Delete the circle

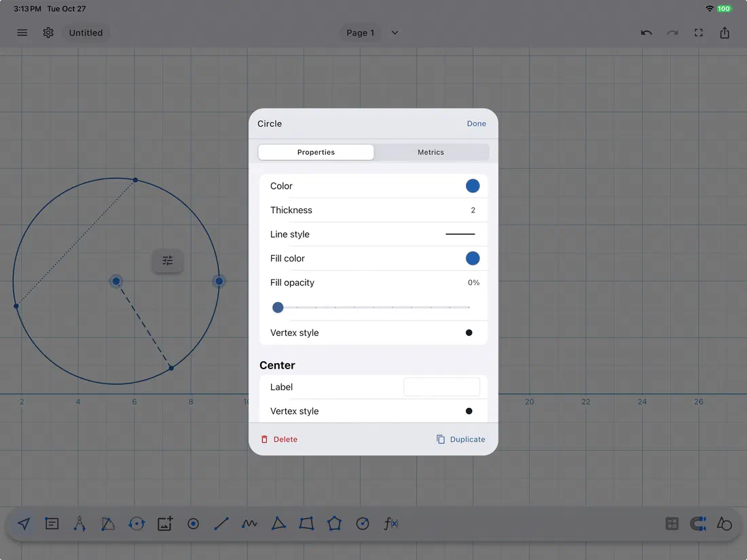(x=279, y=440)
